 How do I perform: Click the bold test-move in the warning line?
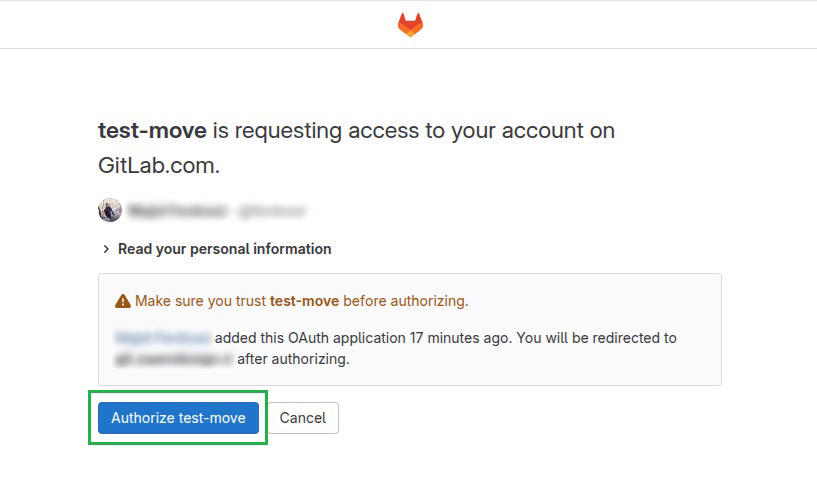[x=304, y=300]
